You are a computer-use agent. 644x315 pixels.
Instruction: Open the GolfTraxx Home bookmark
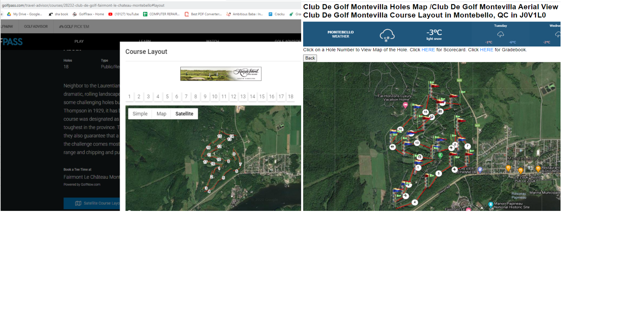coord(88,14)
